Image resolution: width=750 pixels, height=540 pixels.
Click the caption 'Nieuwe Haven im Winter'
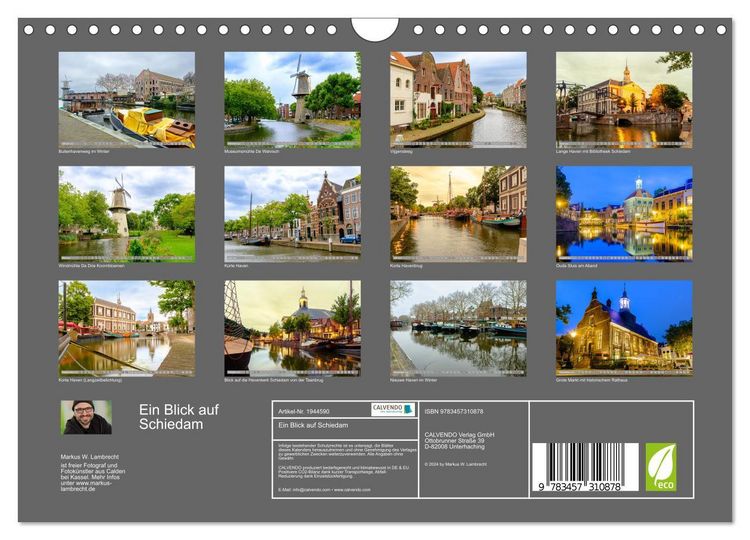[x=413, y=380]
